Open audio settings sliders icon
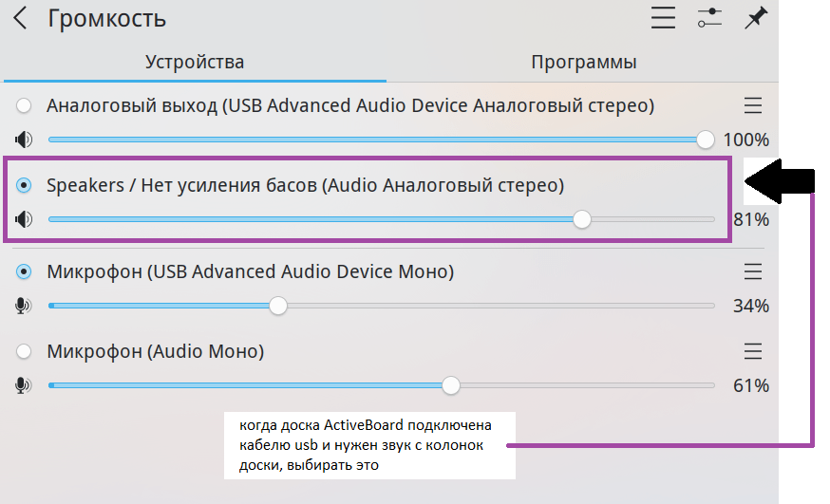 (709, 18)
